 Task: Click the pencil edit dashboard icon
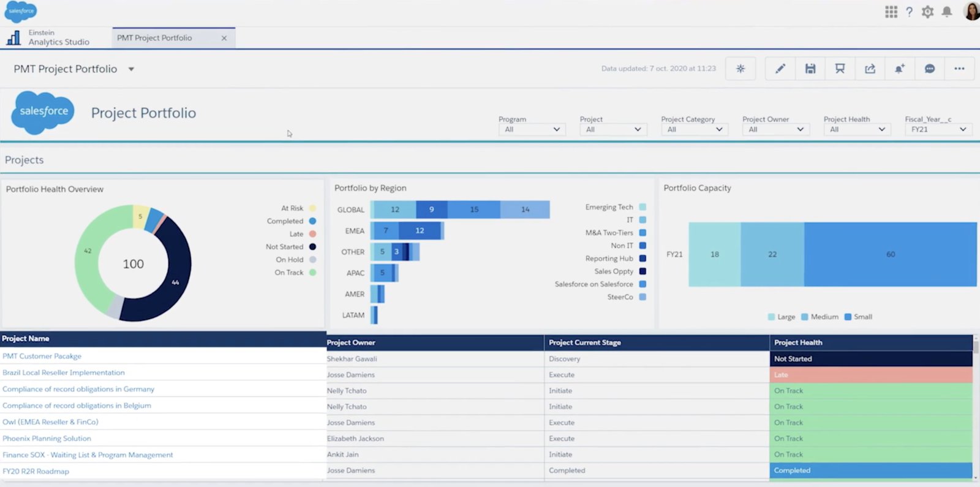click(x=780, y=69)
